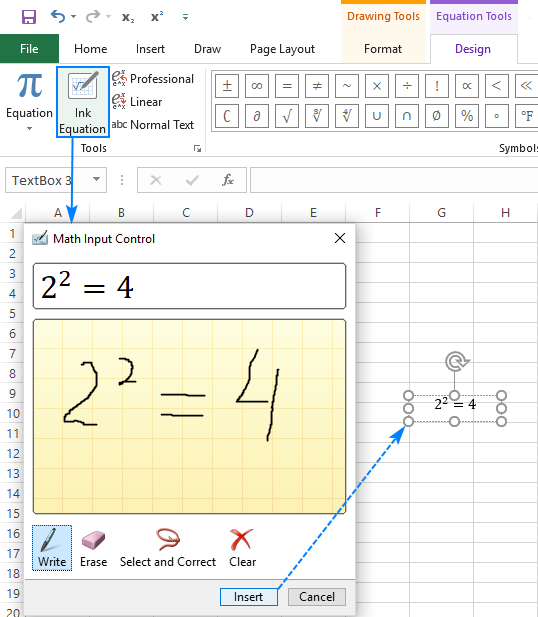Insert the percent symbol
Screen dimensions: 538x617
(x=467, y=116)
